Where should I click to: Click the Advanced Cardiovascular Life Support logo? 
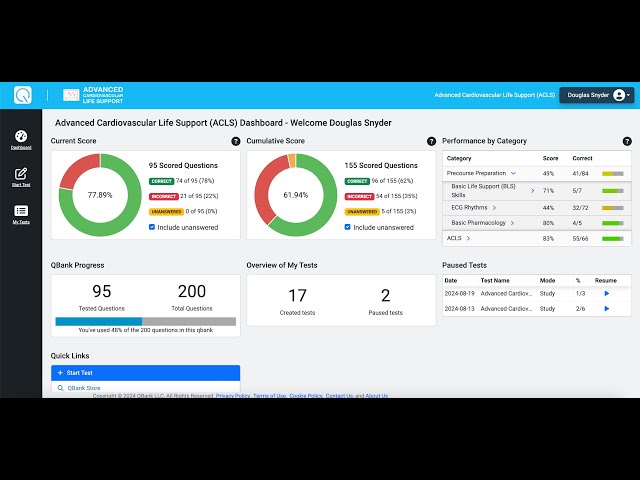[93, 95]
